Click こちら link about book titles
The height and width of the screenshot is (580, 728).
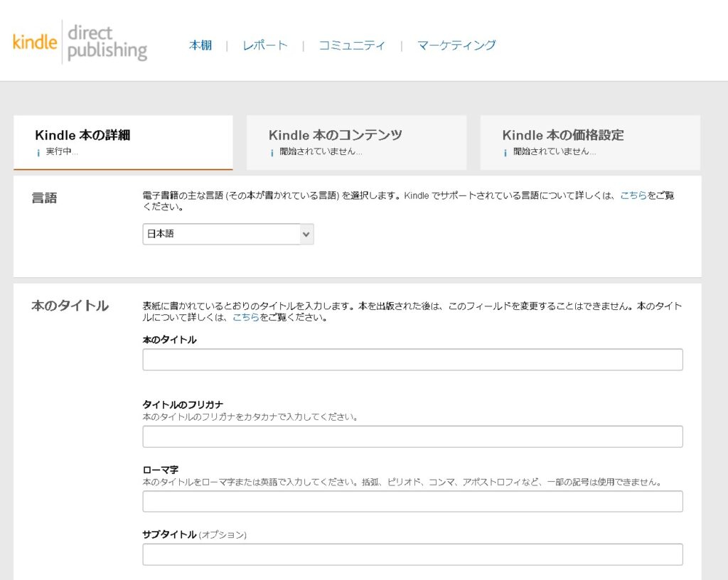(245, 318)
